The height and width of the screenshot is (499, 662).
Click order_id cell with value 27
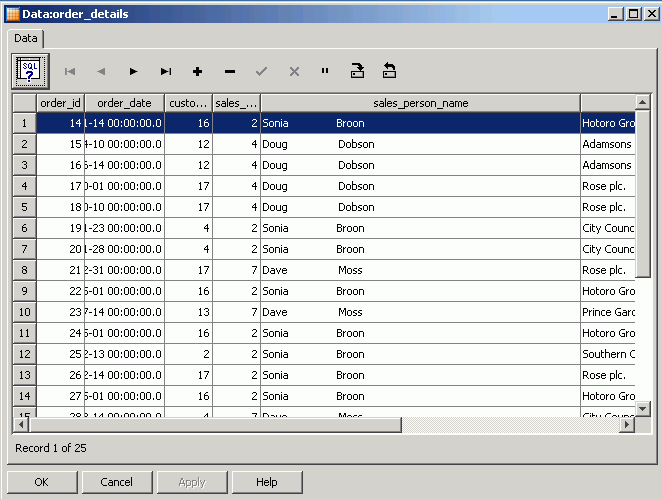coord(60,396)
